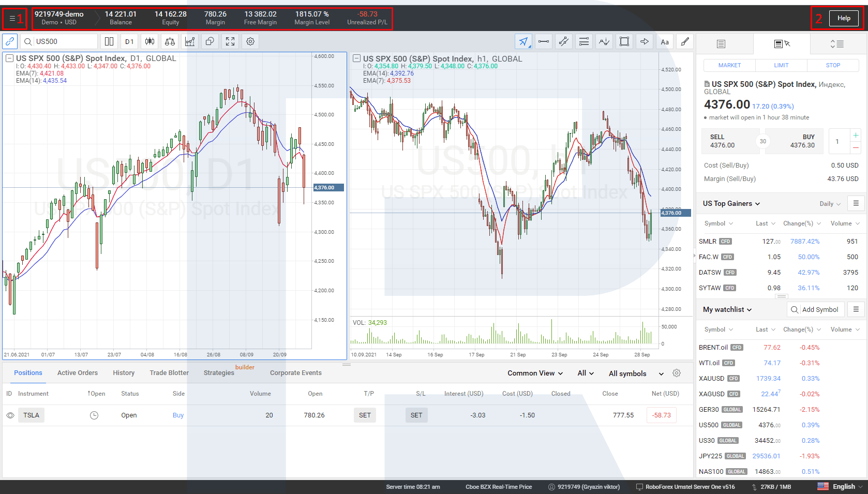This screenshot has height=494, width=868.
Task: Open chart settings gear in toolbar
Action: pos(250,41)
